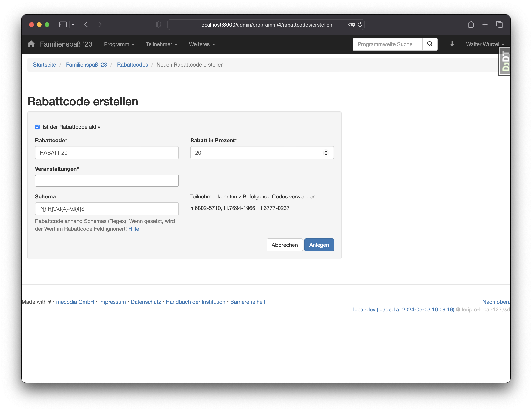Expand the Programm dropdown menu

click(119, 44)
